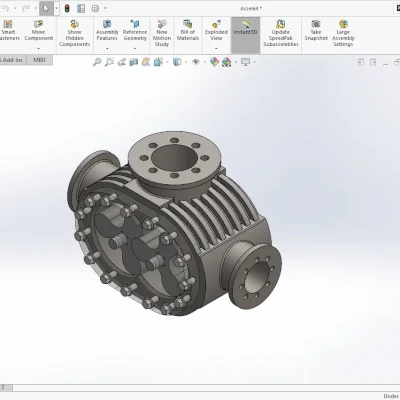Image resolution: width=400 pixels, height=400 pixels.
Task: Expand Options gear dropdown arrow
Action: (x=106, y=8)
